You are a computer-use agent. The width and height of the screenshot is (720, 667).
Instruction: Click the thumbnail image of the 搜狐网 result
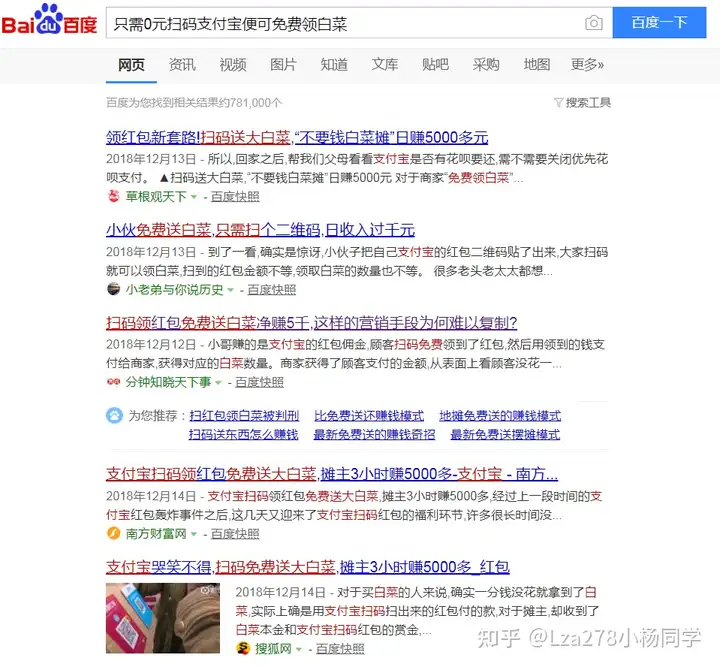coord(163,618)
